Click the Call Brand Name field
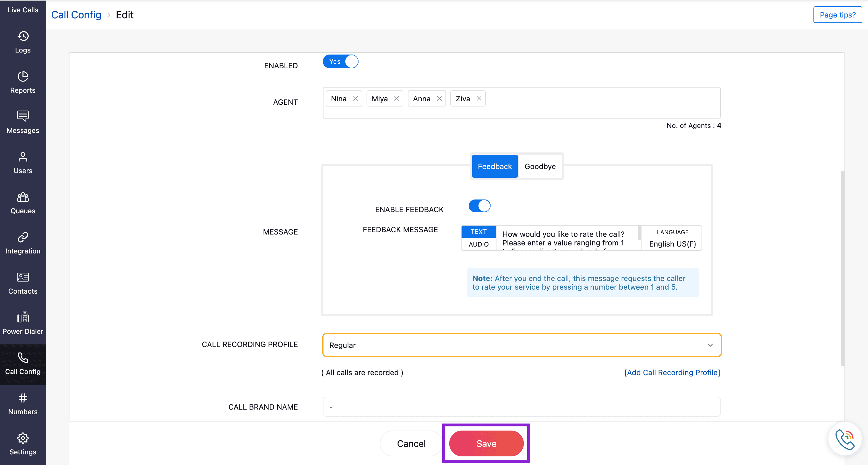Image resolution: width=868 pixels, height=465 pixels. tap(521, 407)
